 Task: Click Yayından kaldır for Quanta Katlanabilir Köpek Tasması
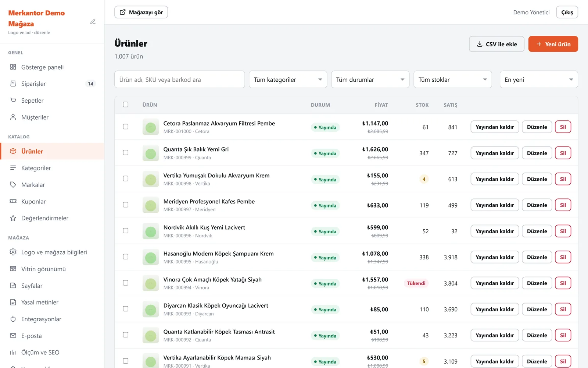pos(495,335)
